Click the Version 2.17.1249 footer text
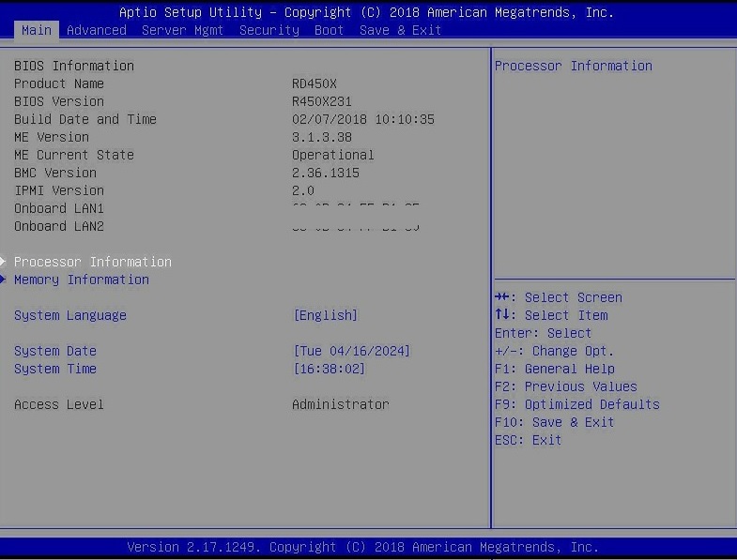Image resolution: width=737 pixels, height=560 pixels. [362, 547]
